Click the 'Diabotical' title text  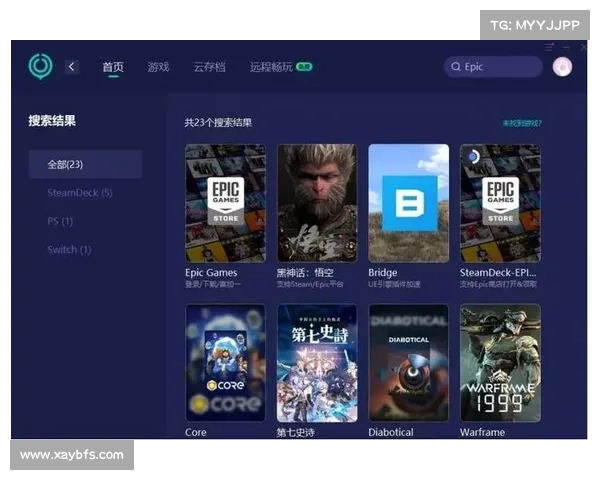coord(391,433)
